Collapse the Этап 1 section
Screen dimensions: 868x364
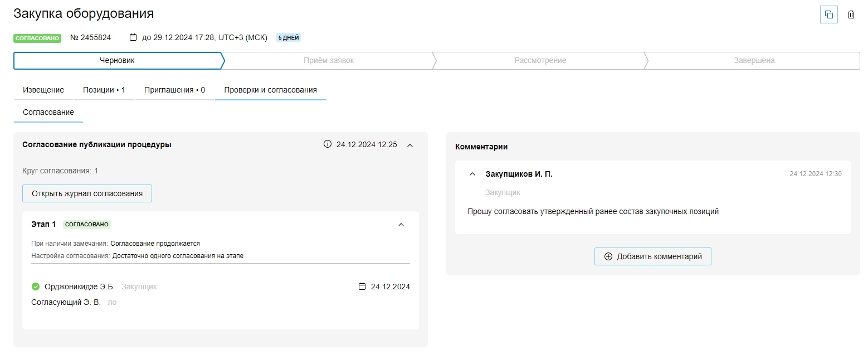tap(401, 225)
